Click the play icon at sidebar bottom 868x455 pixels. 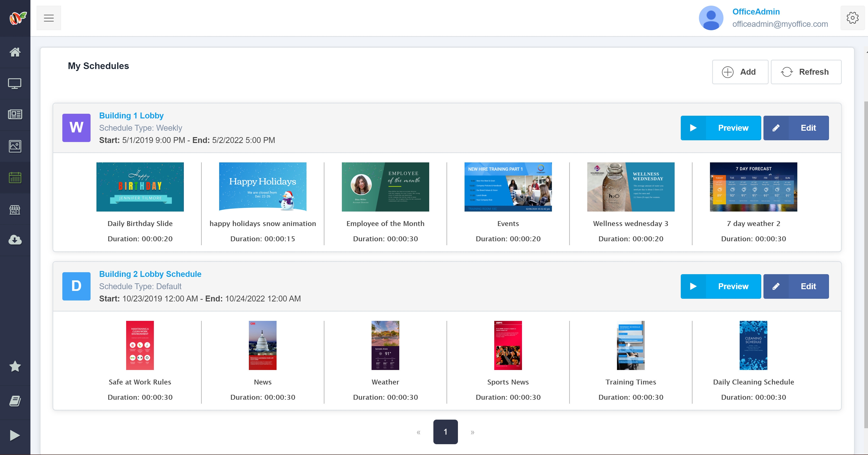point(15,435)
